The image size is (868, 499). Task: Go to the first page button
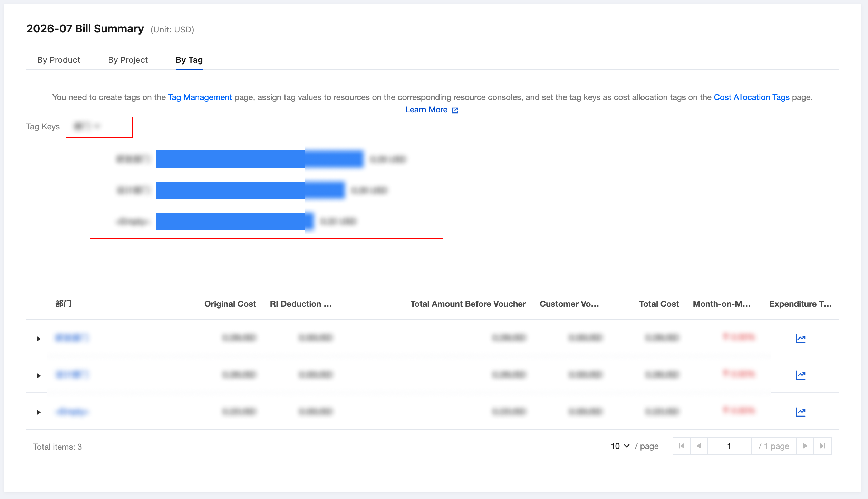[682, 446]
